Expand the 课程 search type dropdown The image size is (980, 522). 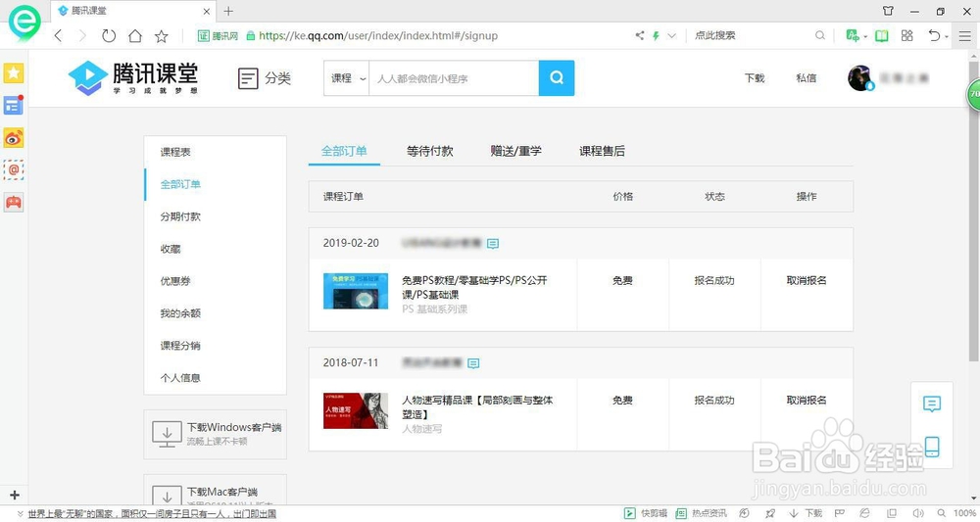(x=346, y=78)
